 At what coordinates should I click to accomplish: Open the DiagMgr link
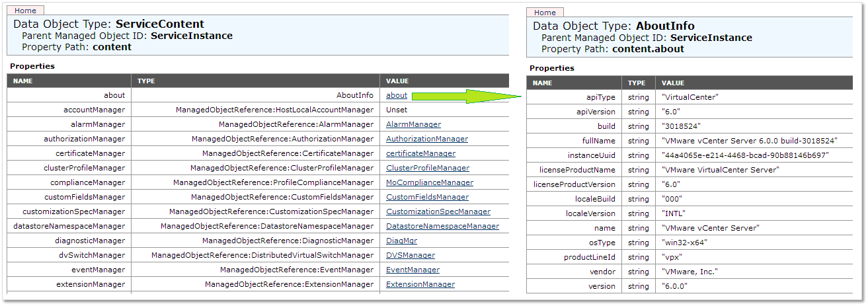click(x=401, y=241)
